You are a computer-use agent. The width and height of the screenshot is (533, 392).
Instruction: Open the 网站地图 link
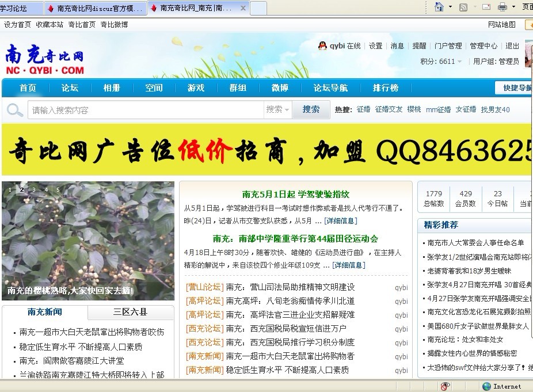[x=502, y=25]
